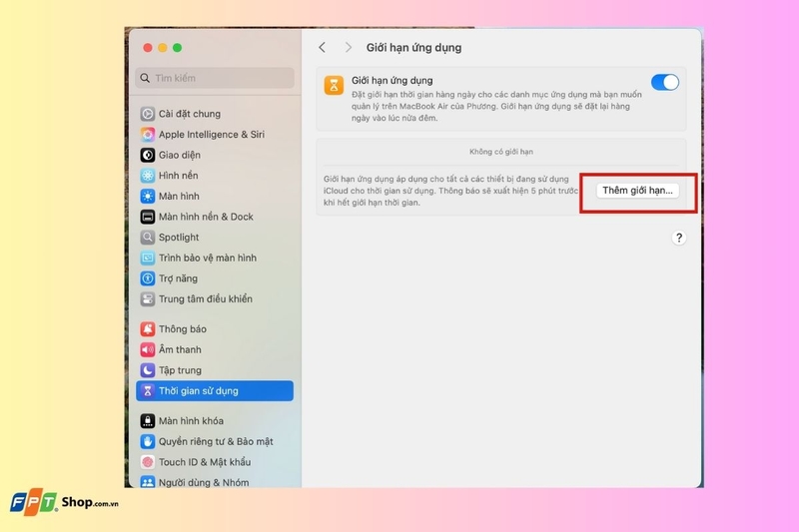
Task: Click the Màn hình khóa lock icon
Action: [147, 421]
